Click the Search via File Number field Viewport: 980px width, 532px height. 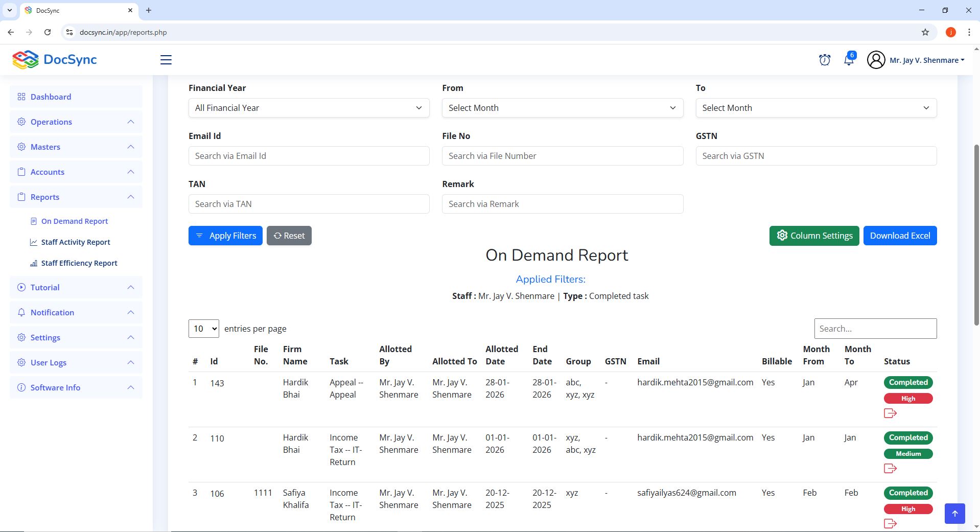pos(562,156)
